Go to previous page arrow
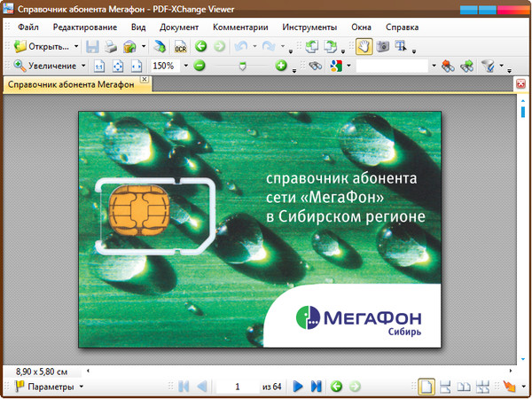Image resolution: width=532 pixels, height=399 pixels. coord(202,387)
